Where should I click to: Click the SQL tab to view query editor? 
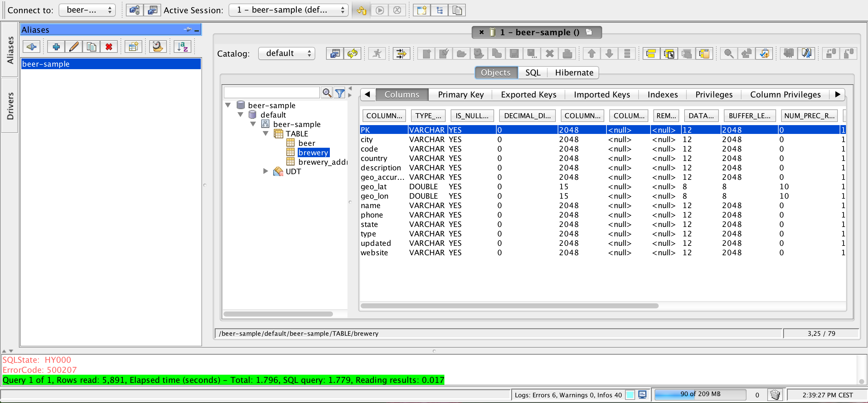(x=532, y=72)
